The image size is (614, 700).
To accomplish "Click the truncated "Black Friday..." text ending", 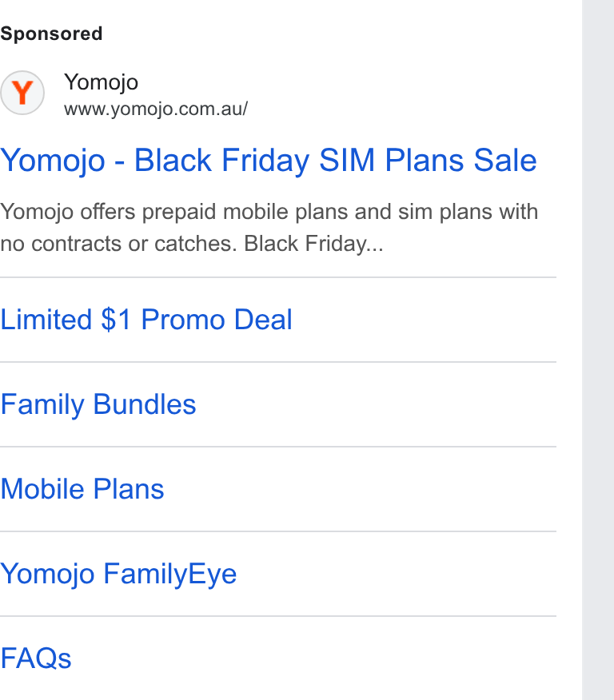I will pos(314,244).
